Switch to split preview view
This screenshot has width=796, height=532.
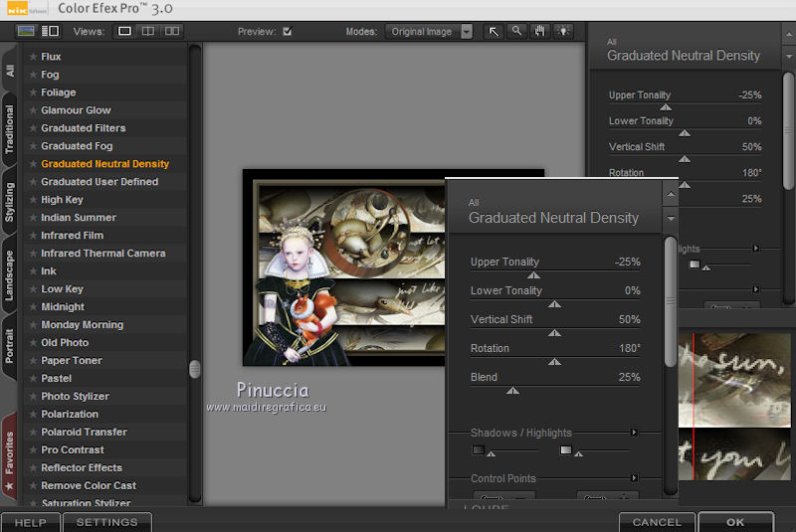148,31
